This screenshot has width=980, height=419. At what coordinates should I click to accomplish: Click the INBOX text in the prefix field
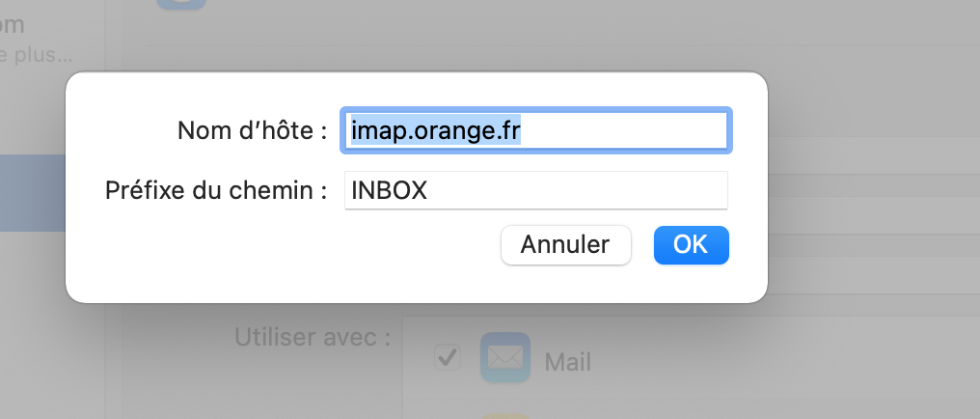click(389, 190)
